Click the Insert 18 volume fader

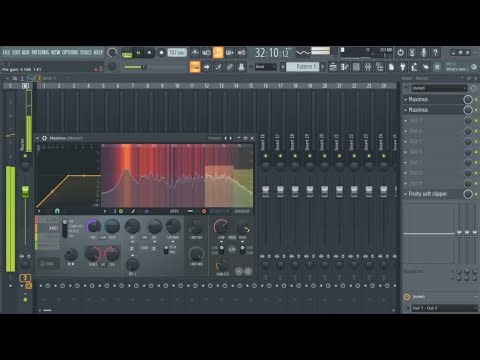click(295, 191)
